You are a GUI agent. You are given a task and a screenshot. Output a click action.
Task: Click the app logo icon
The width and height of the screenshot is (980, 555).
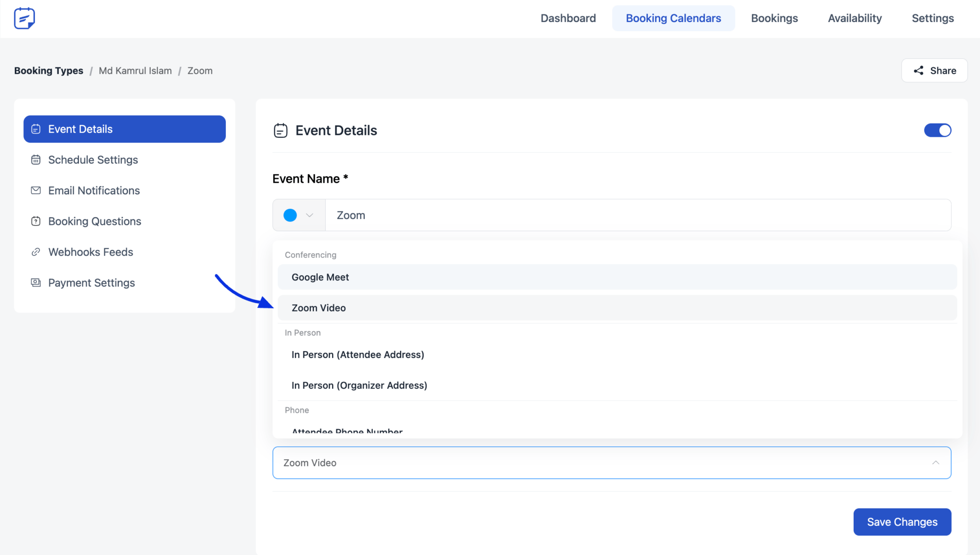tap(24, 18)
